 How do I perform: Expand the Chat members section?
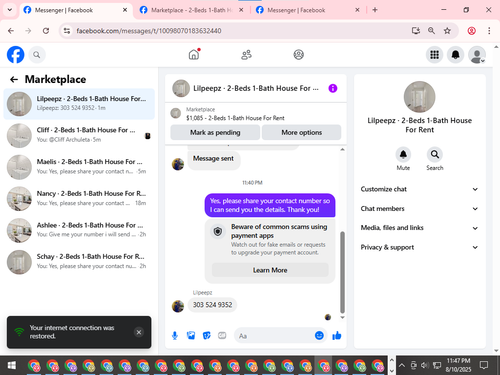(419, 209)
